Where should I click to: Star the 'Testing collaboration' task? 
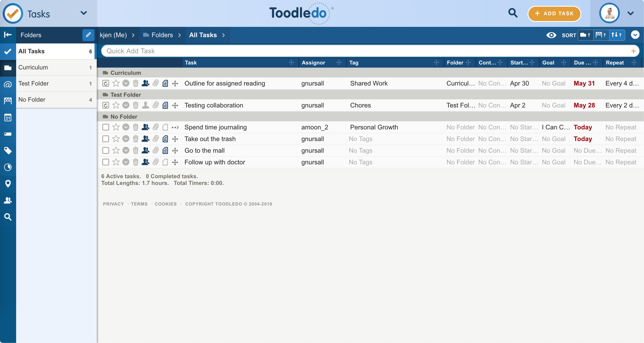(x=116, y=105)
